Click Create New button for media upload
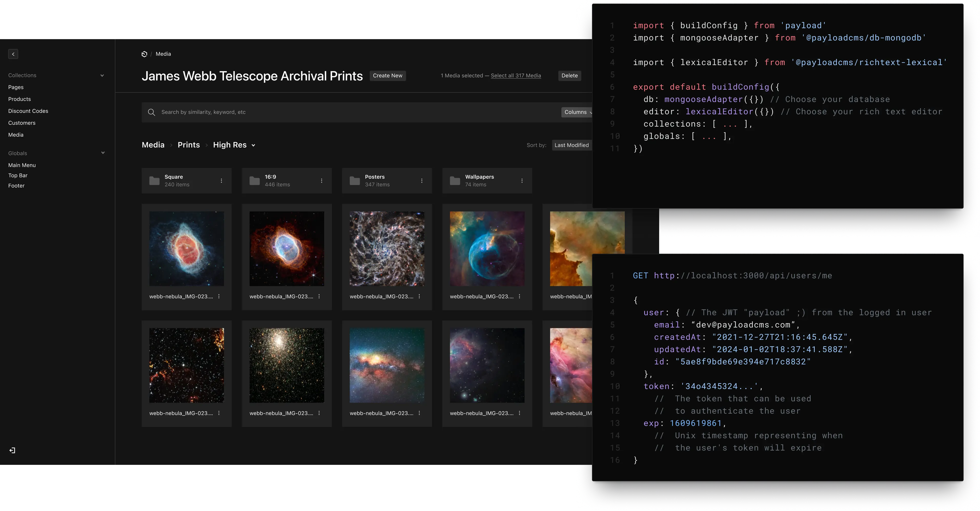Image resolution: width=980 pixels, height=511 pixels. tap(387, 76)
